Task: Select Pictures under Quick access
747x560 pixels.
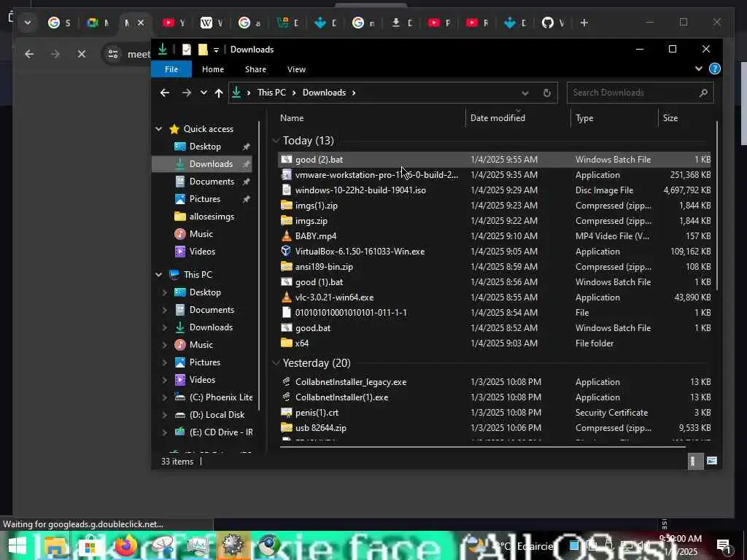Action: point(204,199)
